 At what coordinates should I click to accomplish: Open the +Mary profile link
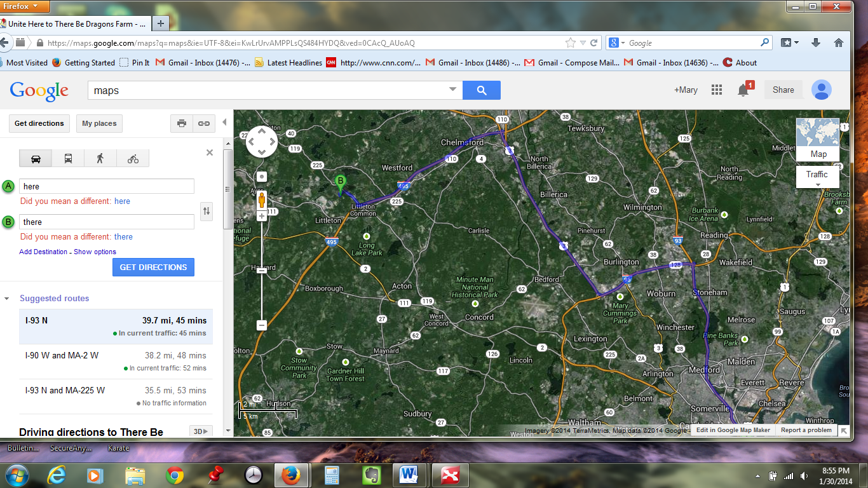[686, 90]
